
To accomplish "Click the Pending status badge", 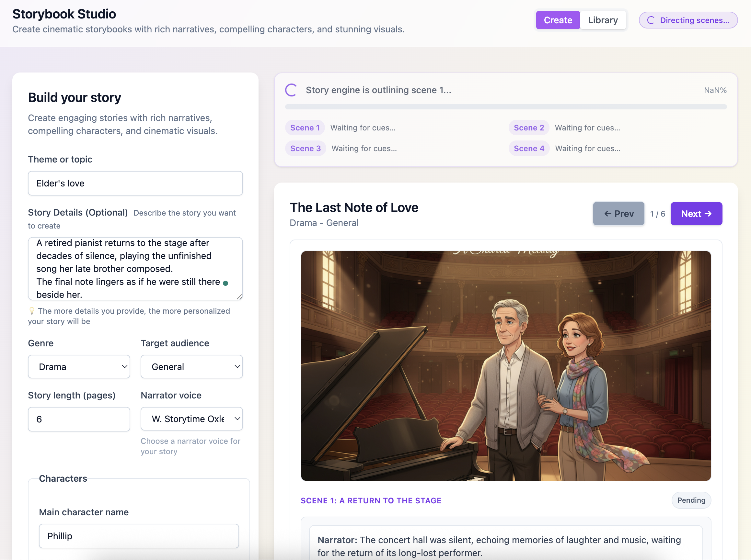I will [691, 500].
